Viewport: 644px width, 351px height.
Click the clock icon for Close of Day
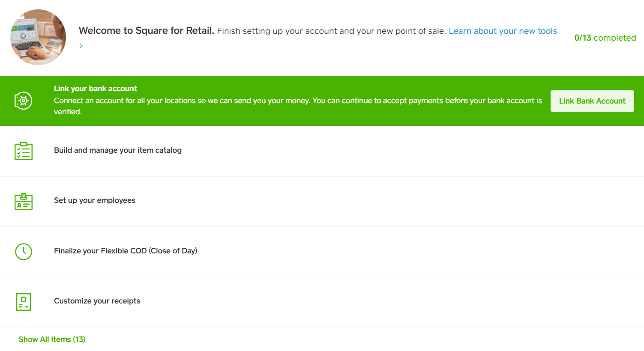[x=24, y=252]
